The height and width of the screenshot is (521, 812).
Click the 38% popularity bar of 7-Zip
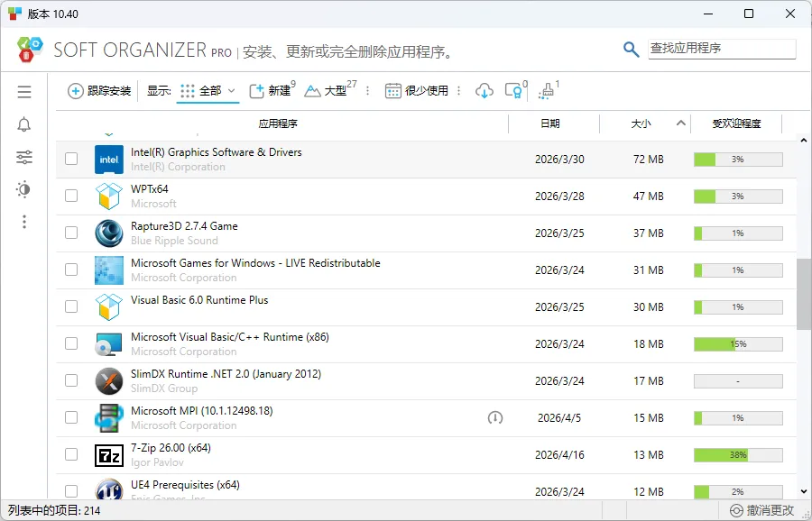pos(736,454)
